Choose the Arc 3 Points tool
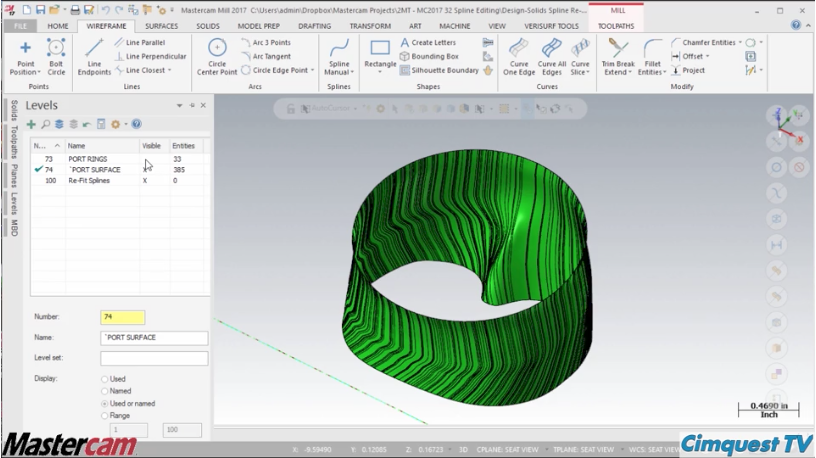The width and height of the screenshot is (816, 458). (266, 43)
